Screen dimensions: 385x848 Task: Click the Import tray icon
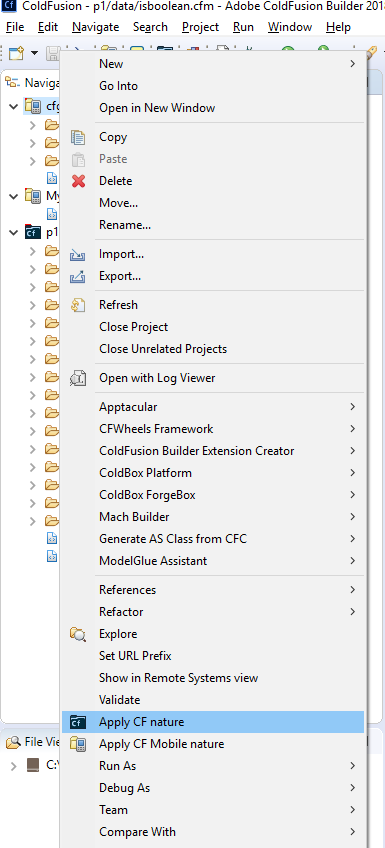[x=78, y=254]
